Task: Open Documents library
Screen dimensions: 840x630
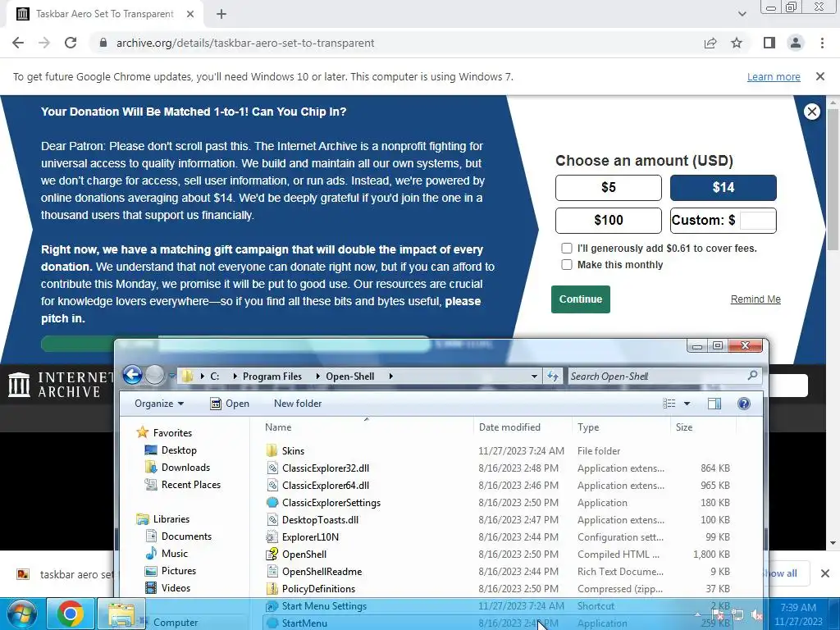Action: click(x=186, y=536)
